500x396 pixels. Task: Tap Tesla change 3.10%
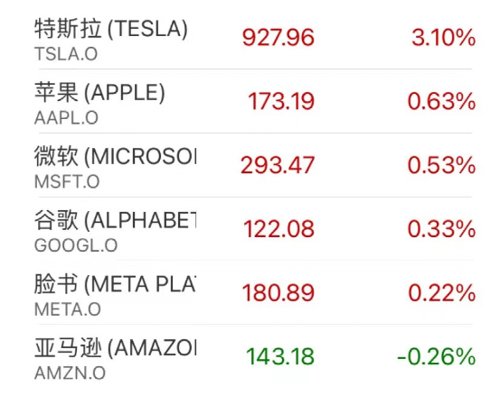click(443, 37)
